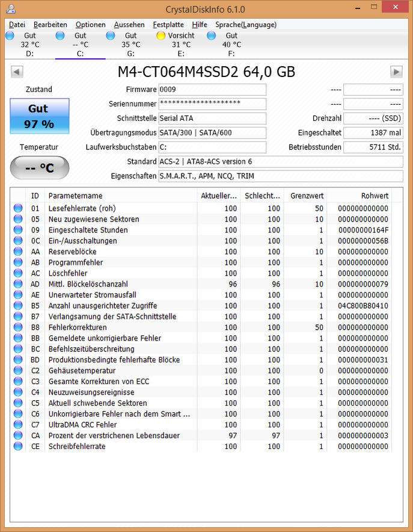Image resolution: width=413 pixels, height=532 pixels.
Task: Open the Datei menu
Action: [x=17, y=25]
